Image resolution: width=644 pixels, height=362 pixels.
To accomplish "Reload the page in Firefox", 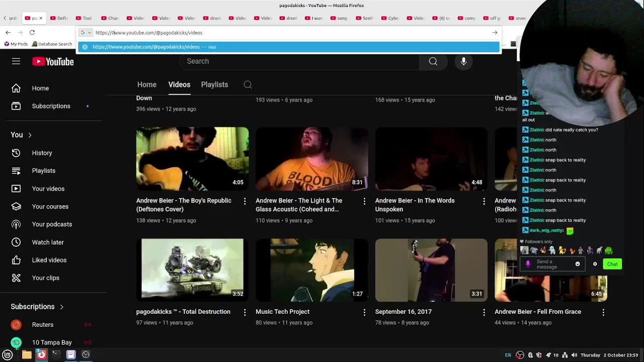I will pos(32,33).
